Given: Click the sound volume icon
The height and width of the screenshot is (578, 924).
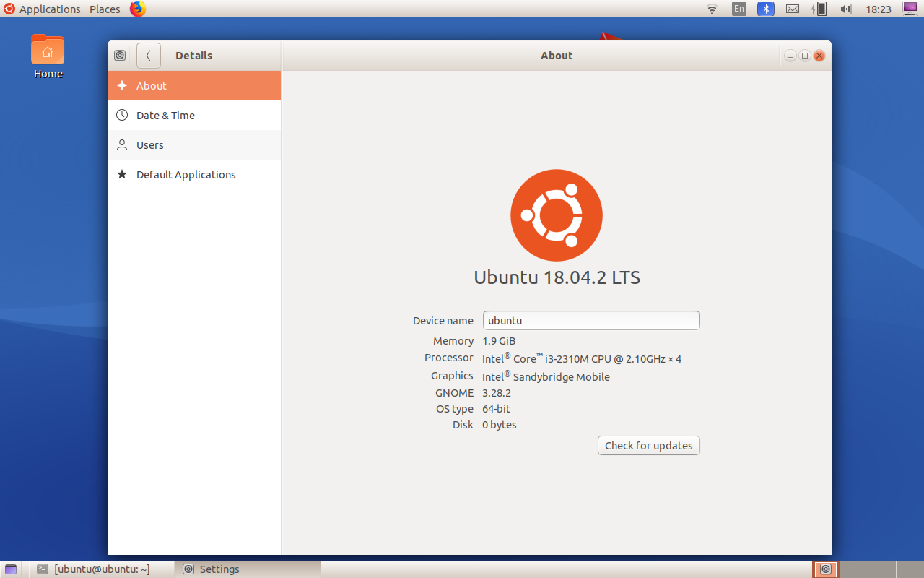Looking at the screenshot, I should (845, 9).
